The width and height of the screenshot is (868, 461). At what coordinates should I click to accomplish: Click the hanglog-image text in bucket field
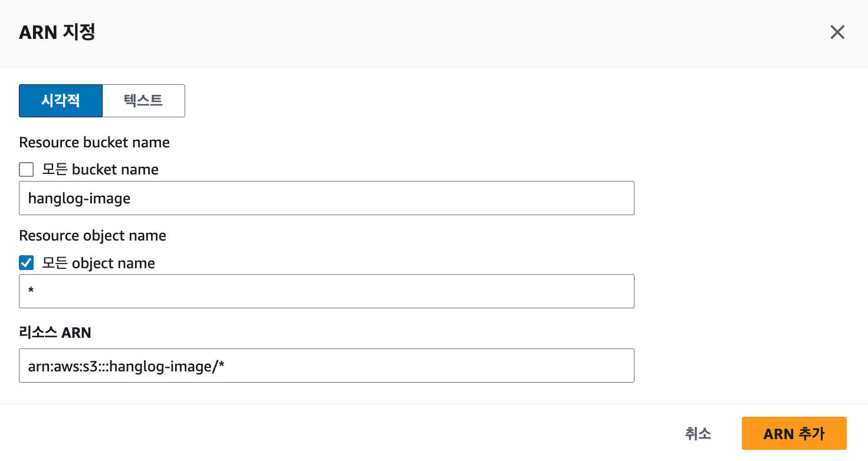(79, 199)
